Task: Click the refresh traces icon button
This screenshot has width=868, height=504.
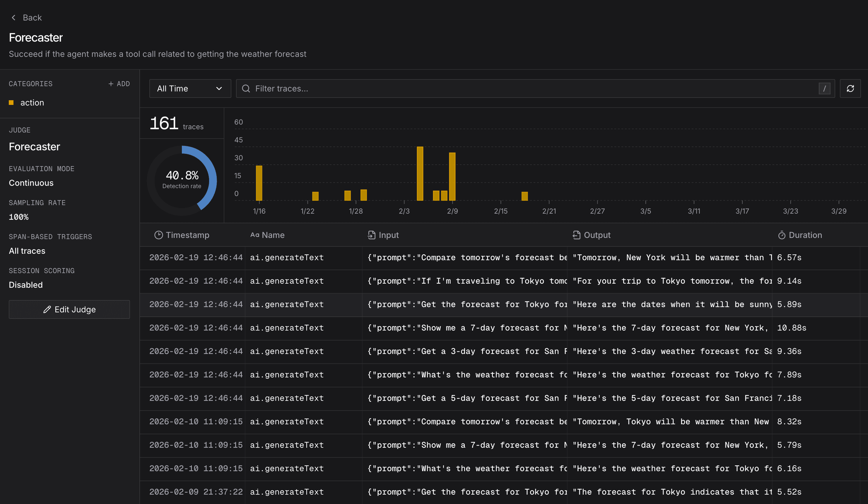Action: point(850,88)
